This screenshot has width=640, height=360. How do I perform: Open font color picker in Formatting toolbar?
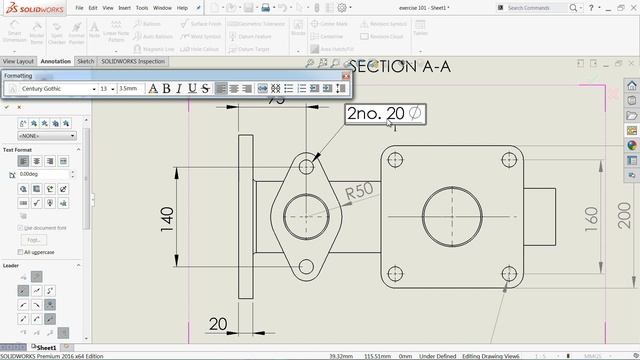tap(153, 89)
